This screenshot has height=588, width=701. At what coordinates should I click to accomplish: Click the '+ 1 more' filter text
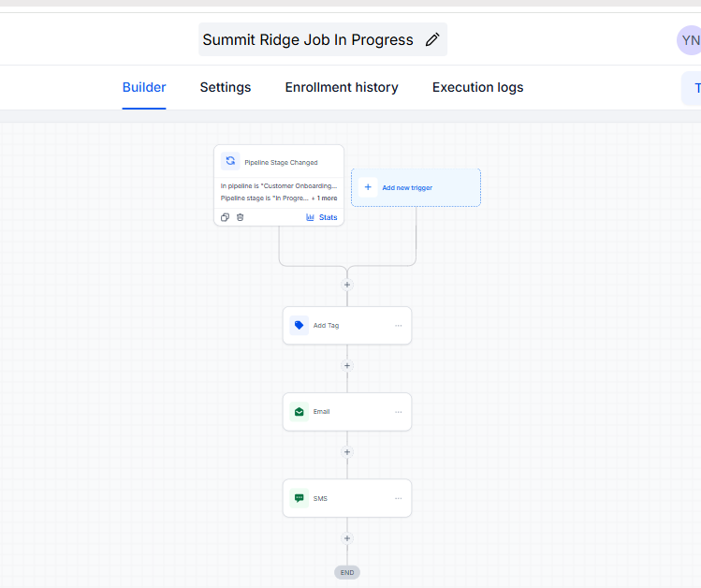[x=324, y=198]
